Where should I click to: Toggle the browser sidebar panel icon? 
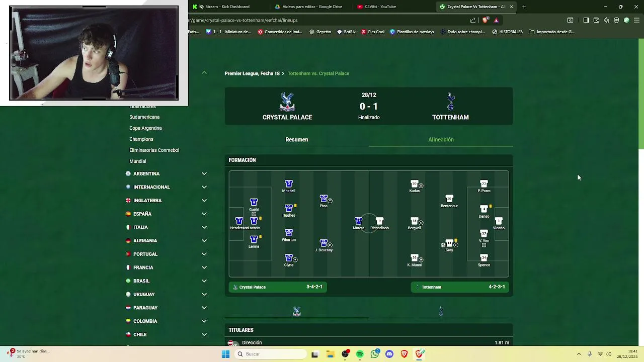[x=586, y=20]
